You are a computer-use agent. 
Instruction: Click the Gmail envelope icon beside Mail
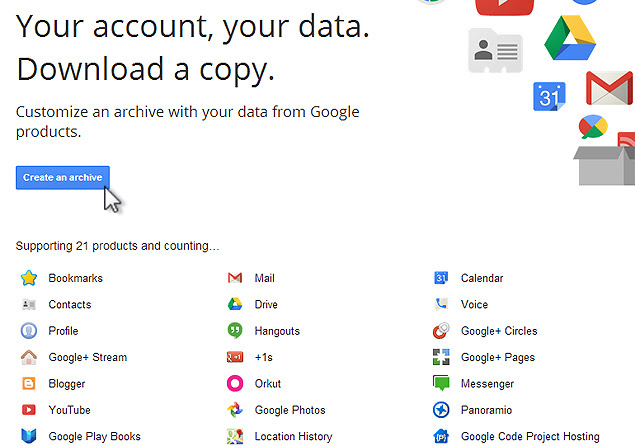235,278
